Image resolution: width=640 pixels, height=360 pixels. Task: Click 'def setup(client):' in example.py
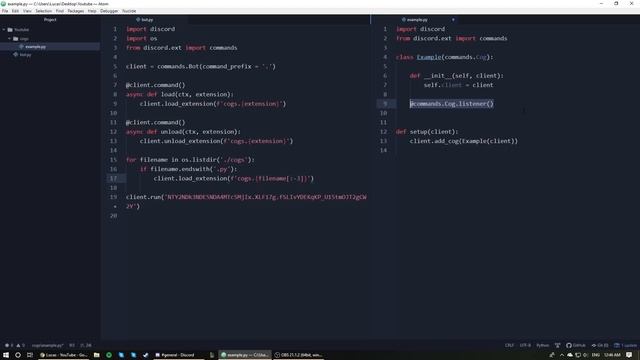coord(427,132)
